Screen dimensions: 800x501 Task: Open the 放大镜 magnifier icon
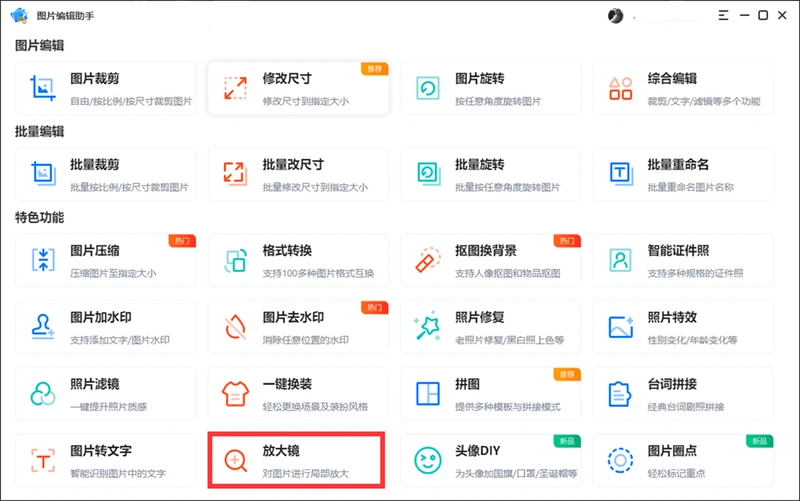(x=235, y=460)
